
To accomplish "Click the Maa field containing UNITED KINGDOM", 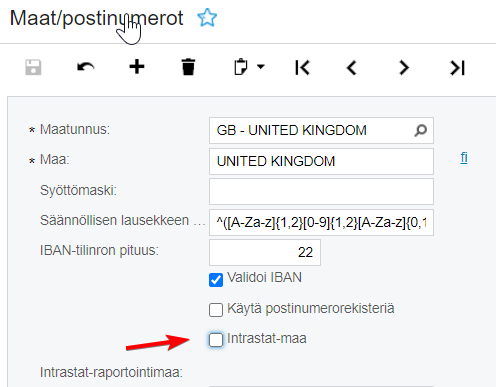I will coord(321,161).
